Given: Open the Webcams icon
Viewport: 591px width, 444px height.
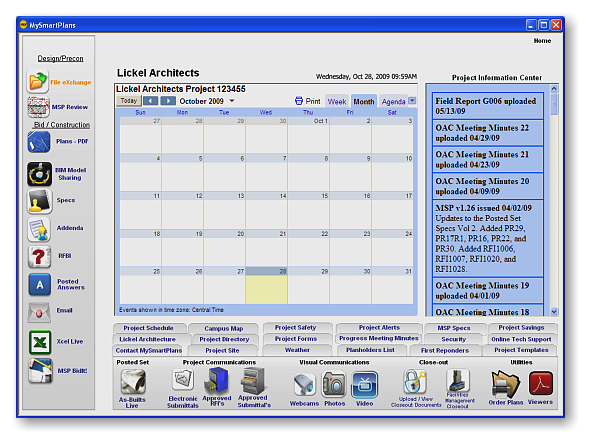Looking at the screenshot, I should point(304,385).
